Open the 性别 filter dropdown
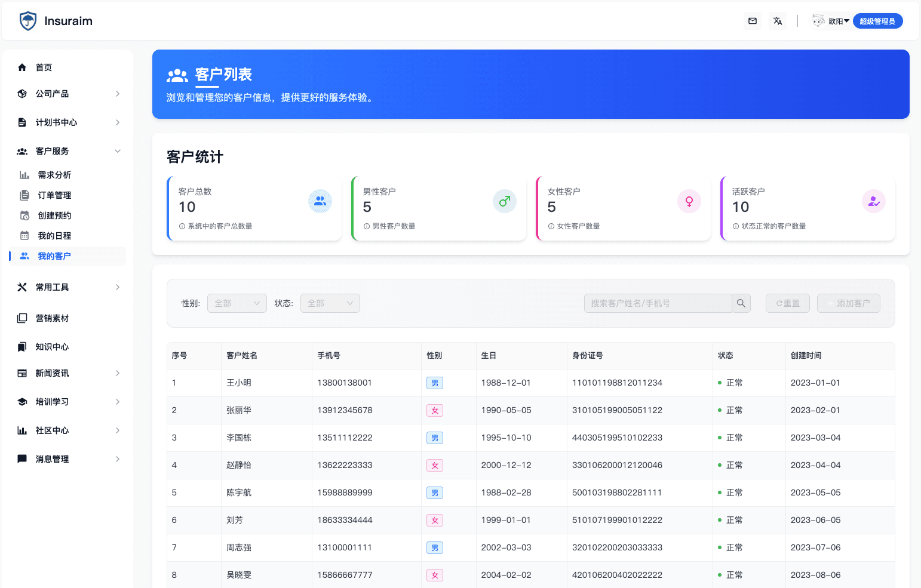This screenshot has width=921, height=588. (237, 303)
